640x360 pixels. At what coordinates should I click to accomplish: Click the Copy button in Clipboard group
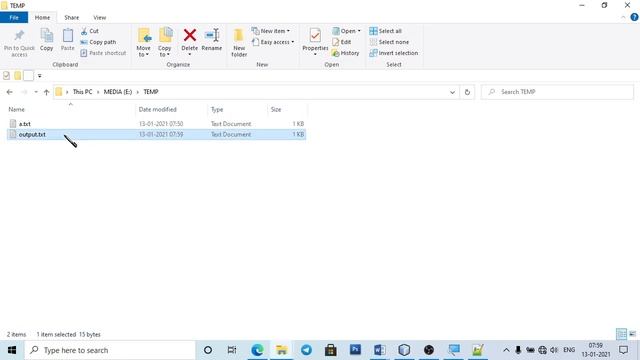click(x=47, y=40)
